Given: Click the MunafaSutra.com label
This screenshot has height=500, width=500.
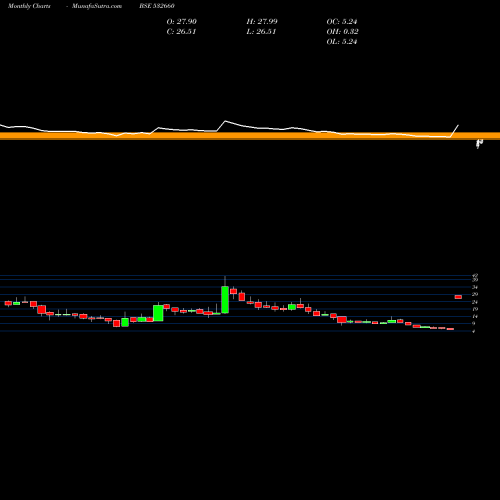Looking at the screenshot, I should (97, 6).
